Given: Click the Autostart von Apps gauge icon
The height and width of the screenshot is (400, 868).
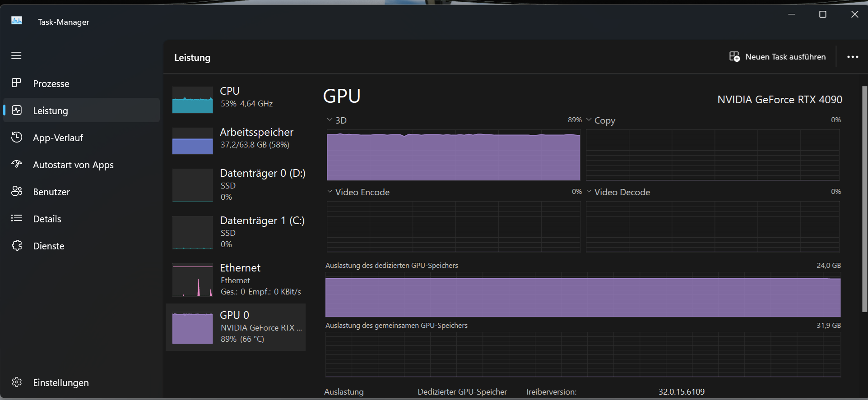Looking at the screenshot, I should point(17,164).
